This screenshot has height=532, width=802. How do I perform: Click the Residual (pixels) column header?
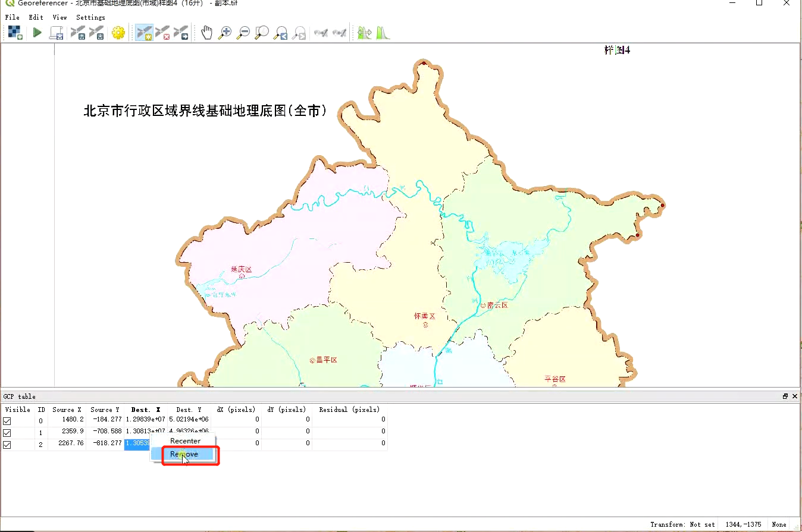pos(349,410)
